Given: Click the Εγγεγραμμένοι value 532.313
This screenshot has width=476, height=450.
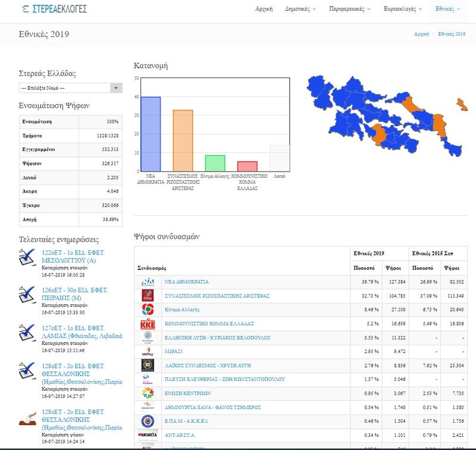Looking at the screenshot, I should (x=110, y=149).
